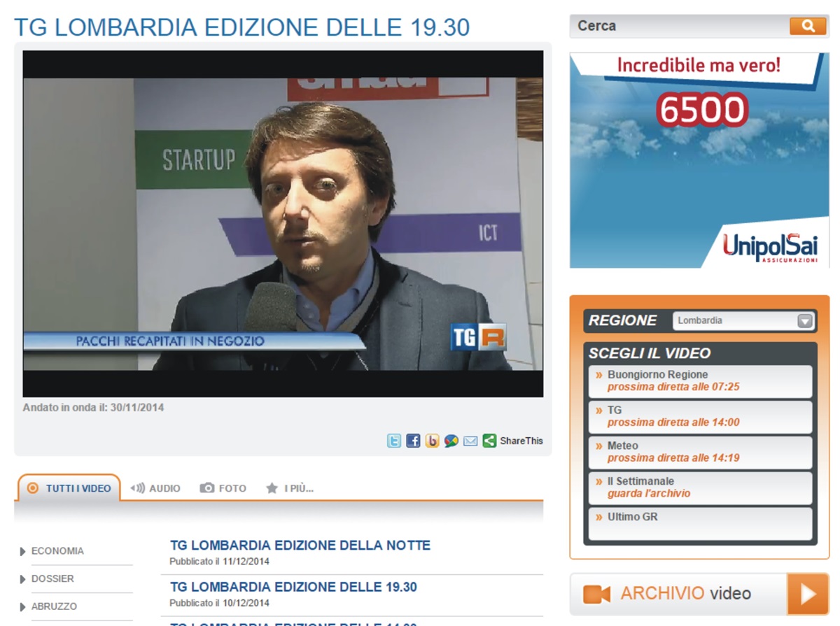Select the Ultimo GR entry
Viewport: 840px width, 626px height.
click(700, 524)
